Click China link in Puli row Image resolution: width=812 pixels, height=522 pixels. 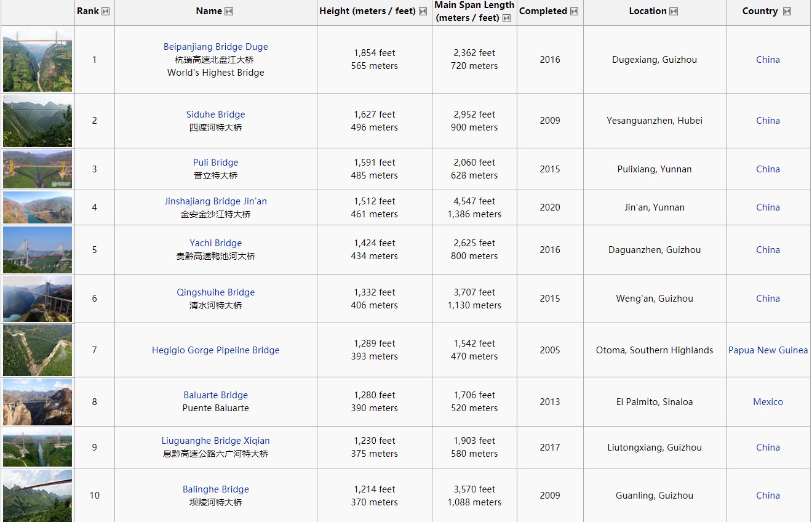tap(768, 169)
